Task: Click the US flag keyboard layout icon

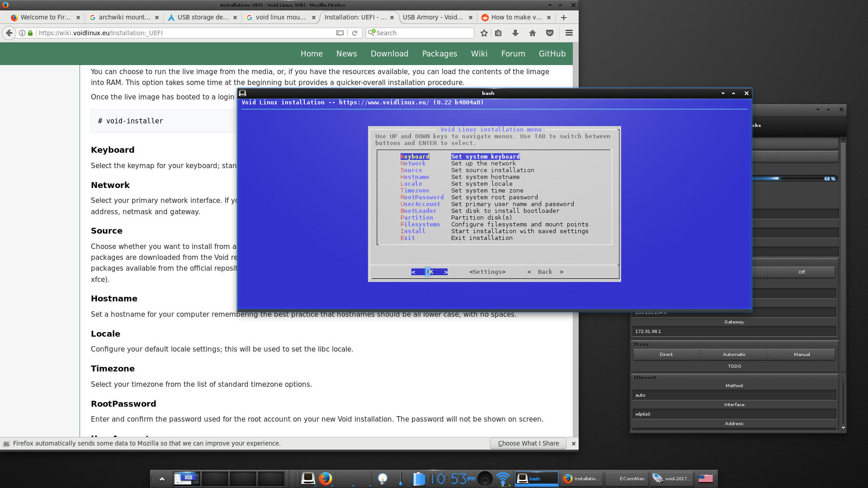Action: coord(705,479)
